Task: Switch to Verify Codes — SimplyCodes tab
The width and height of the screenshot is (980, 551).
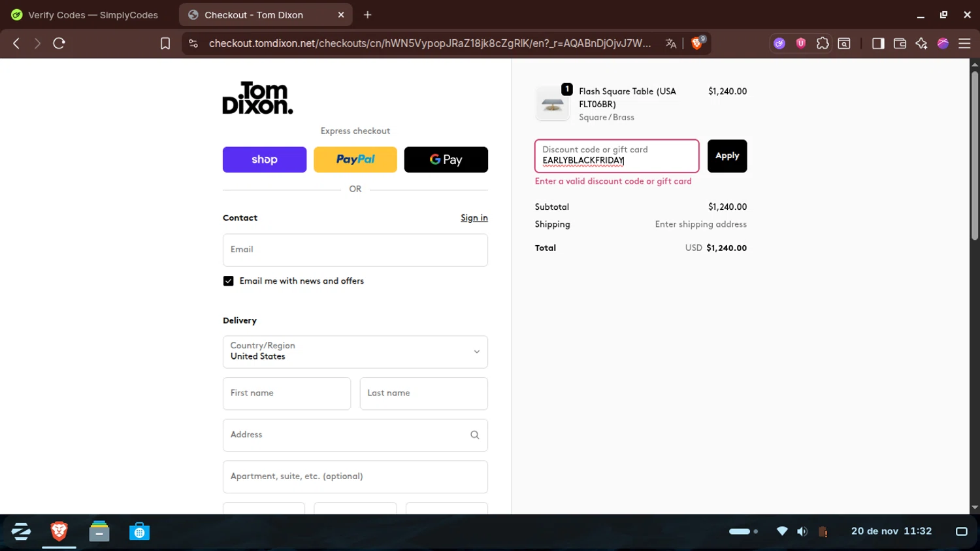Action: pyautogui.click(x=85, y=14)
